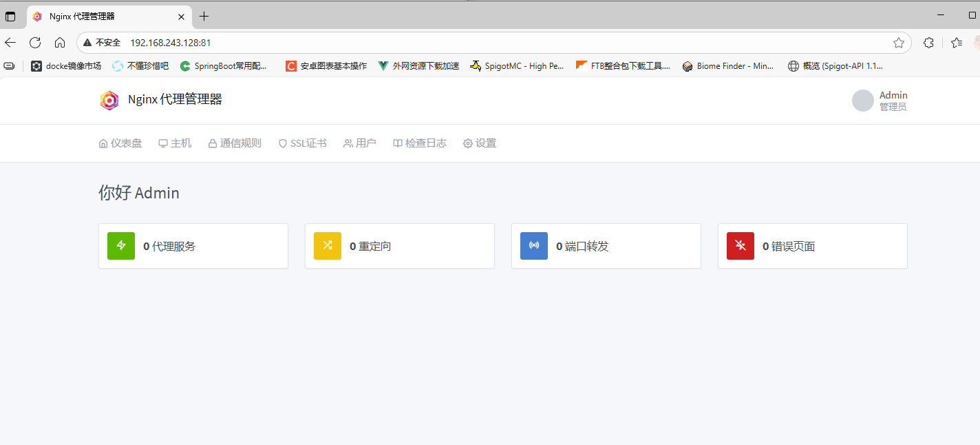This screenshot has width=980, height=445.
Task: Open the SpigotMC bookmark
Action: (x=517, y=66)
